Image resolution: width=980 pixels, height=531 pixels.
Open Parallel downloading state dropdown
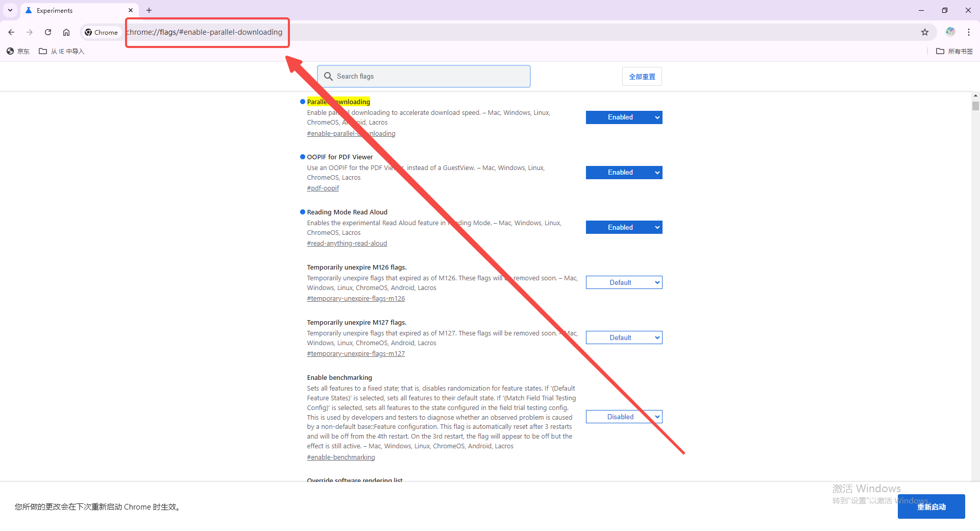[x=624, y=117]
